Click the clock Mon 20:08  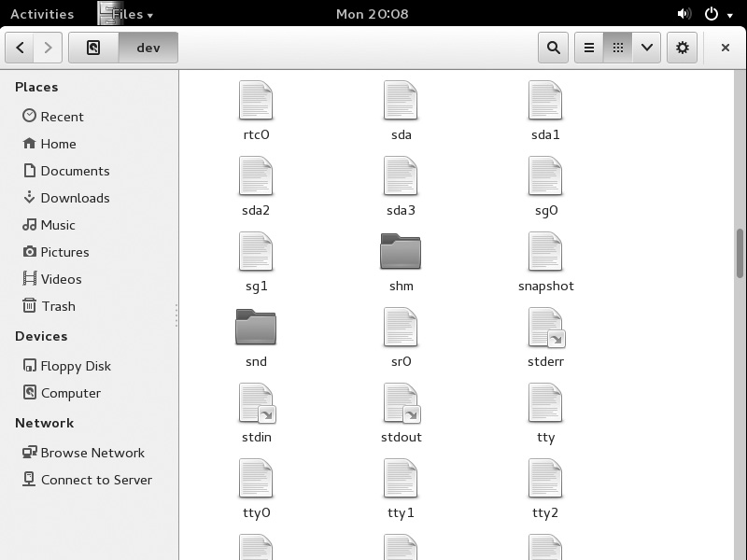click(x=372, y=14)
